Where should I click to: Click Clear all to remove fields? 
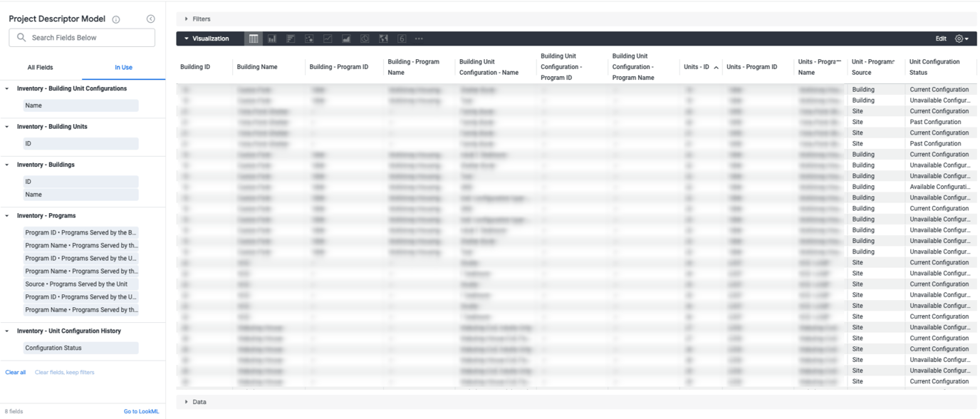15,372
